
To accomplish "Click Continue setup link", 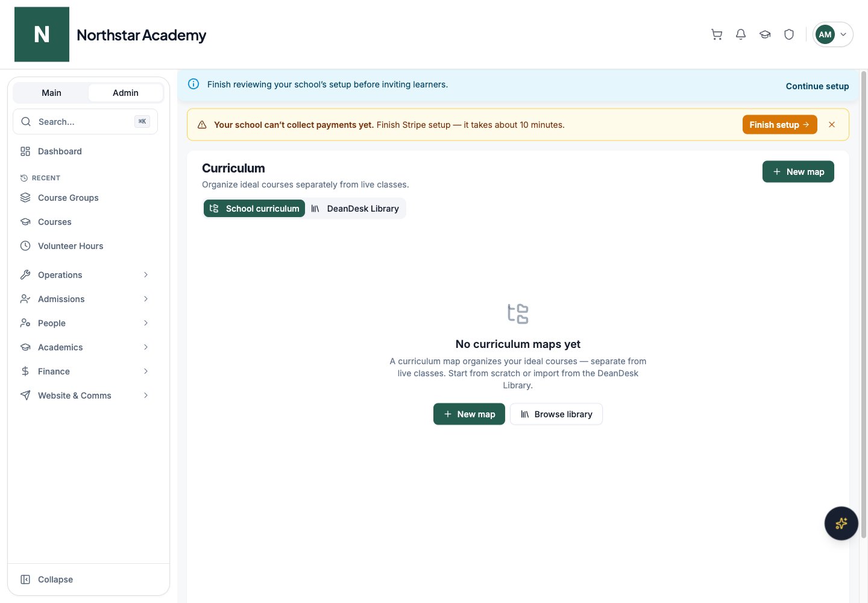I will pos(817,86).
